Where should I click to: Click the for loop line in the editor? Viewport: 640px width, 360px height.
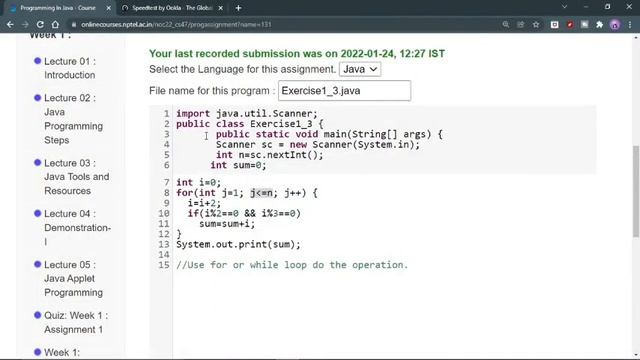[x=247, y=193]
